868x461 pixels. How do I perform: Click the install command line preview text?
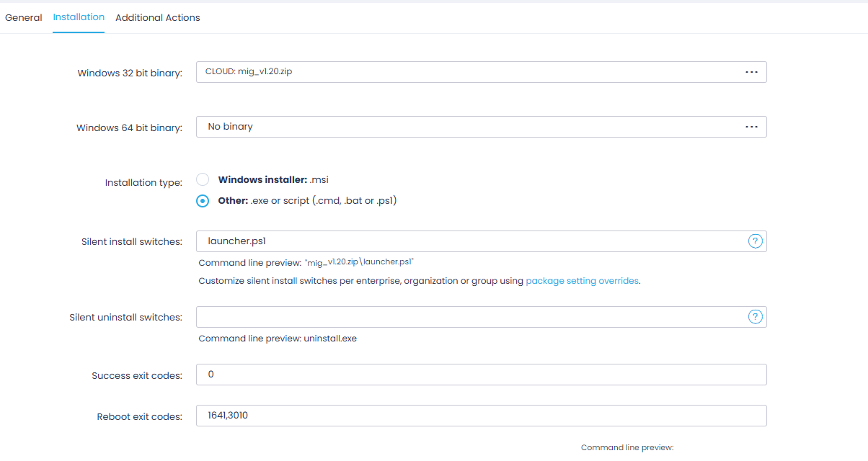306,262
